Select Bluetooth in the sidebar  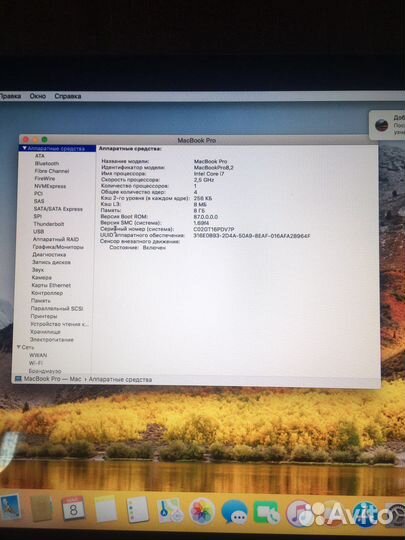click(47, 163)
